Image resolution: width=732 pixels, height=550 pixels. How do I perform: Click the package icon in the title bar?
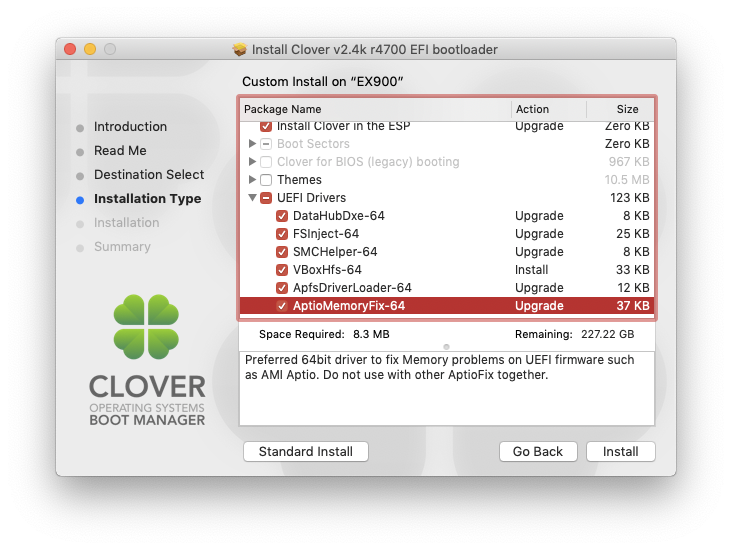239,49
